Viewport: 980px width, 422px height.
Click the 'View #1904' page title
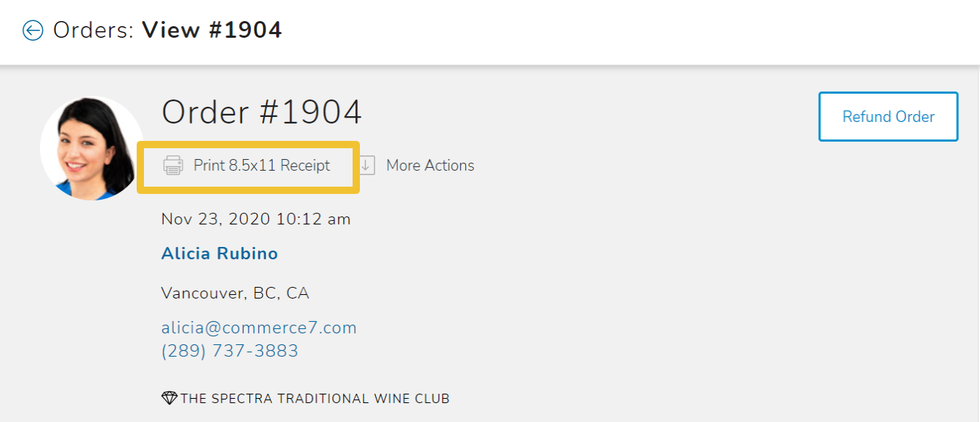[x=212, y=31]
